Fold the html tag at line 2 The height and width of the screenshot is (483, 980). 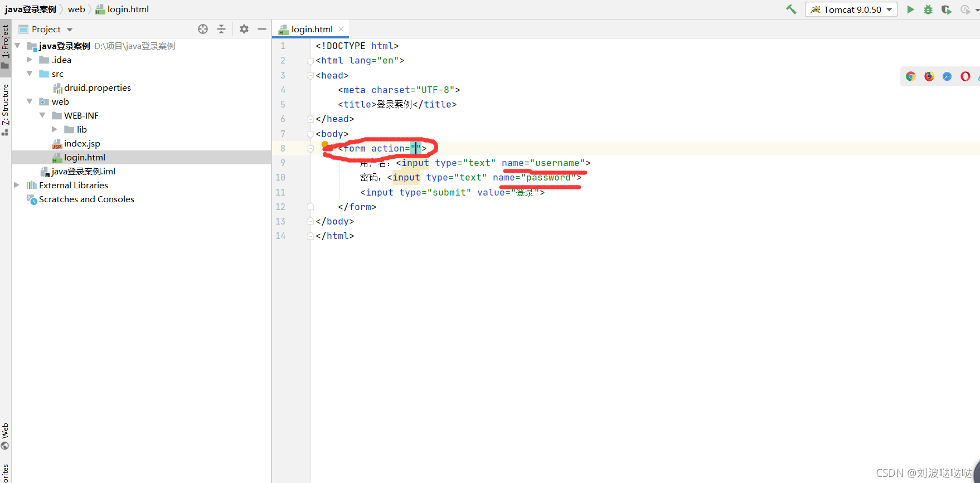311,60
